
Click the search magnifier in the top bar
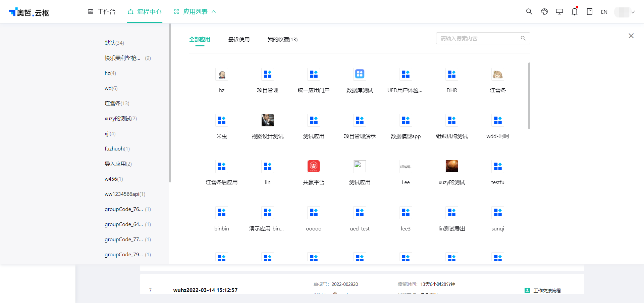pyautogui.click(x=529, y=12)
